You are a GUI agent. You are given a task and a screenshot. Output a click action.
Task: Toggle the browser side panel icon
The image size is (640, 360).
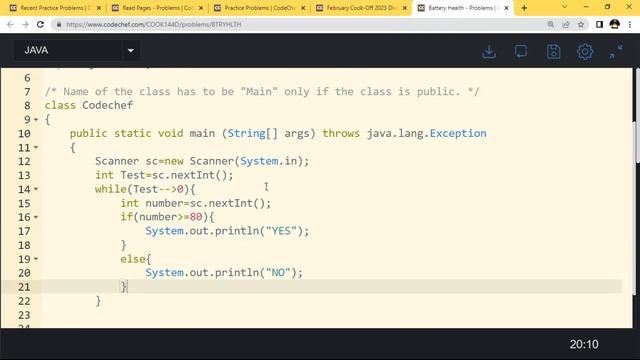pos(599,24)
